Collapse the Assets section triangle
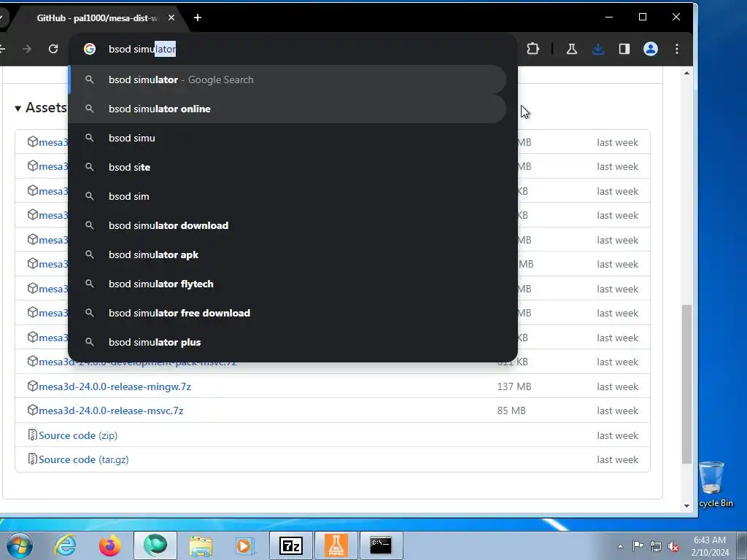The height and width of the screenshot is (560, 747). 18,109
